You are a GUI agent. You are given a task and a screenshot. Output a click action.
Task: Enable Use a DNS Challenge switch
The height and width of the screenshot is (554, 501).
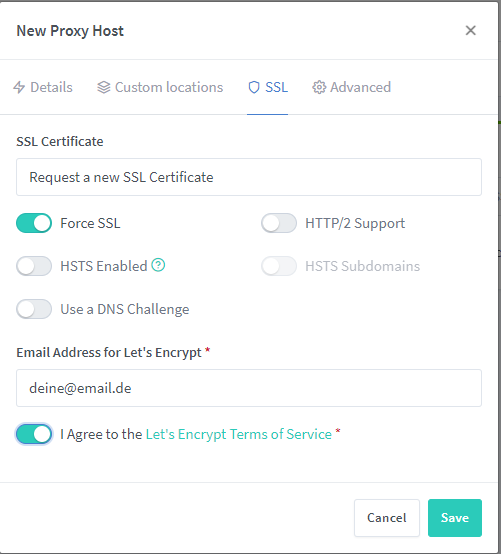[34, 309]
